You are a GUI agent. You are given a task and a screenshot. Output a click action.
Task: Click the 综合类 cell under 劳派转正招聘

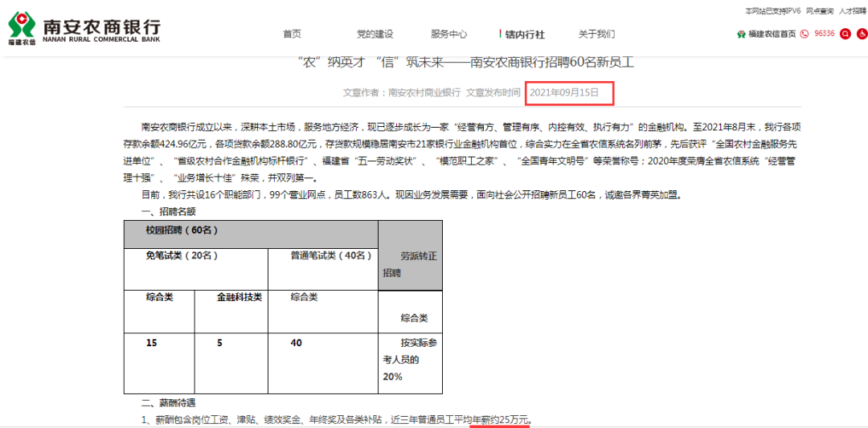coord(410,312)
